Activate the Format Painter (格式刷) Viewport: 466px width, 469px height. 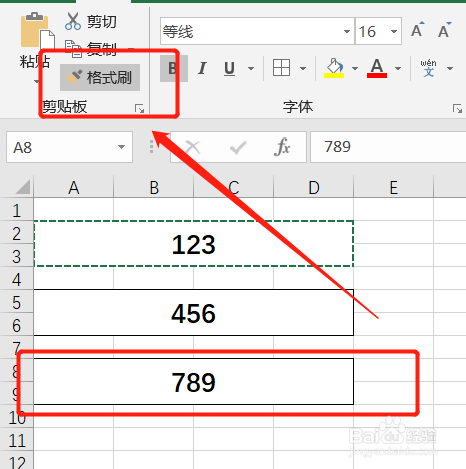100,77
